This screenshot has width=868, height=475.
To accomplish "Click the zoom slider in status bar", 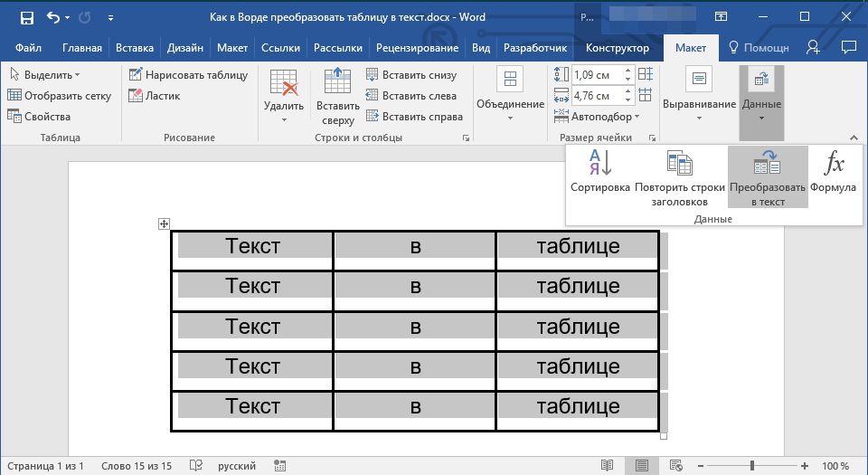I will pos(752,466).
